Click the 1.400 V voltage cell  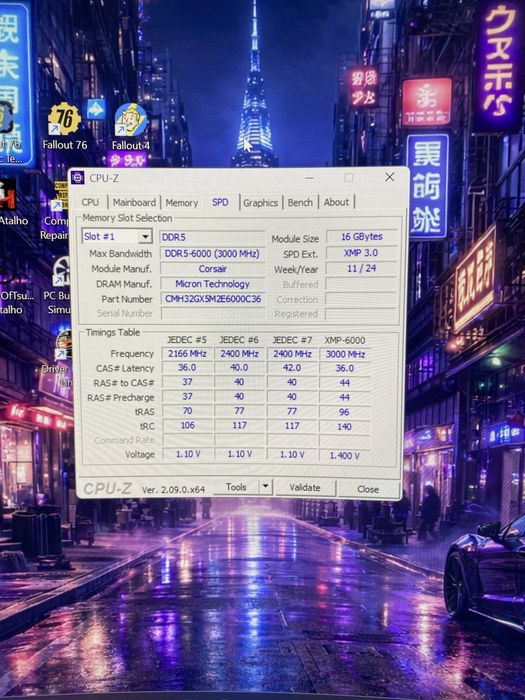(x=344, y=455)
